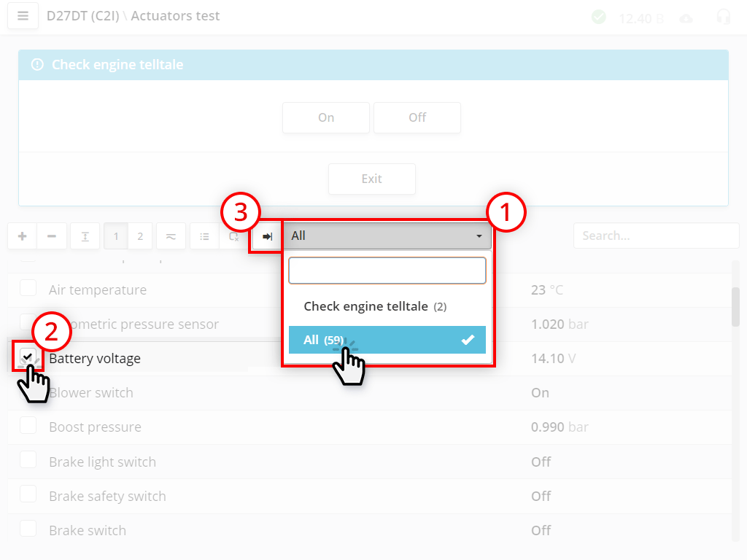This screenshot has height=560, width=747.
Task: Click the list view icon
Action: 205,236
